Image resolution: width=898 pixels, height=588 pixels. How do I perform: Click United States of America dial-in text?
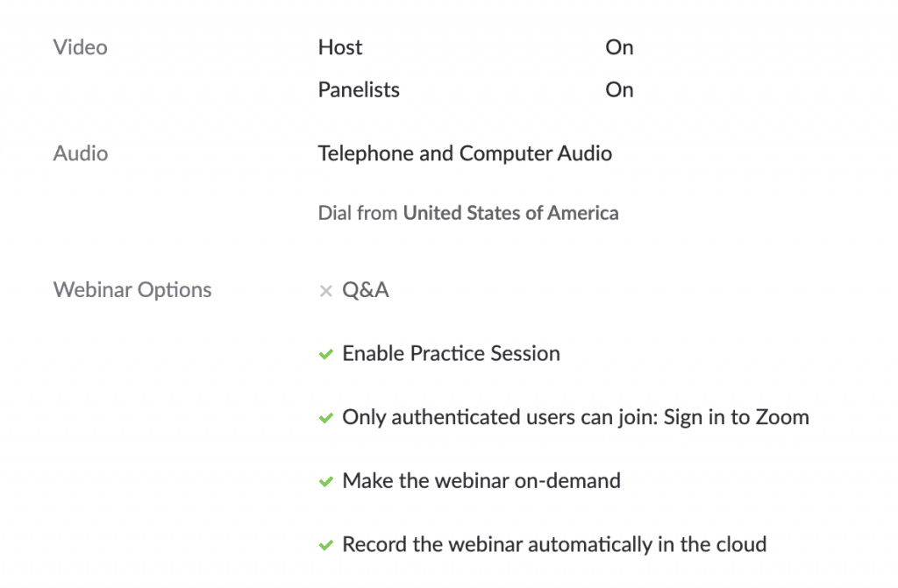[511, 213]
